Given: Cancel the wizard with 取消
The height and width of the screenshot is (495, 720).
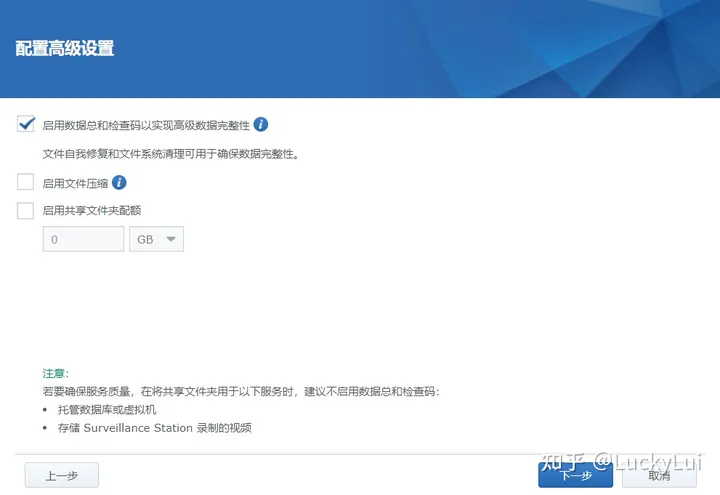Looking at the screenshot, I should [x=659, y=476].
